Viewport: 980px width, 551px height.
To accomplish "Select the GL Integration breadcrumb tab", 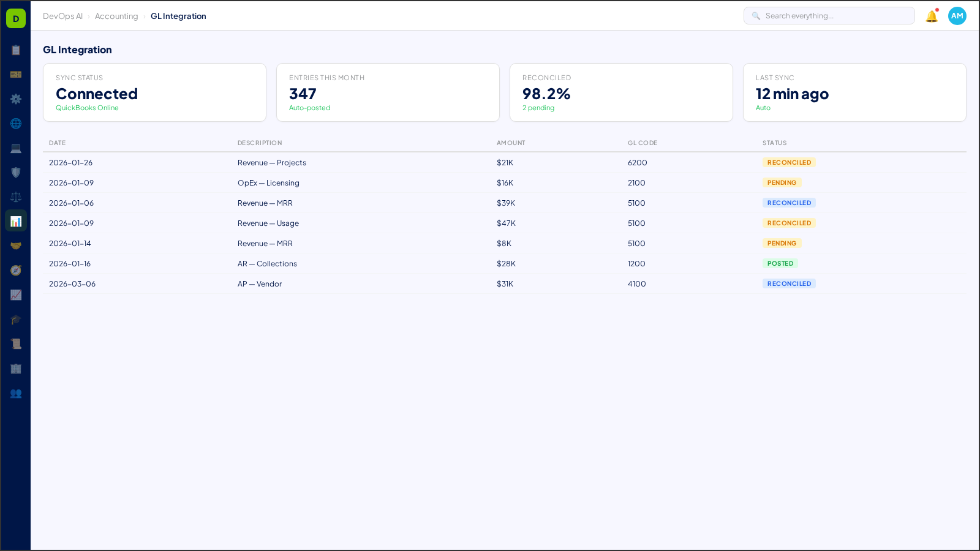I will click(x=178, y=16).
